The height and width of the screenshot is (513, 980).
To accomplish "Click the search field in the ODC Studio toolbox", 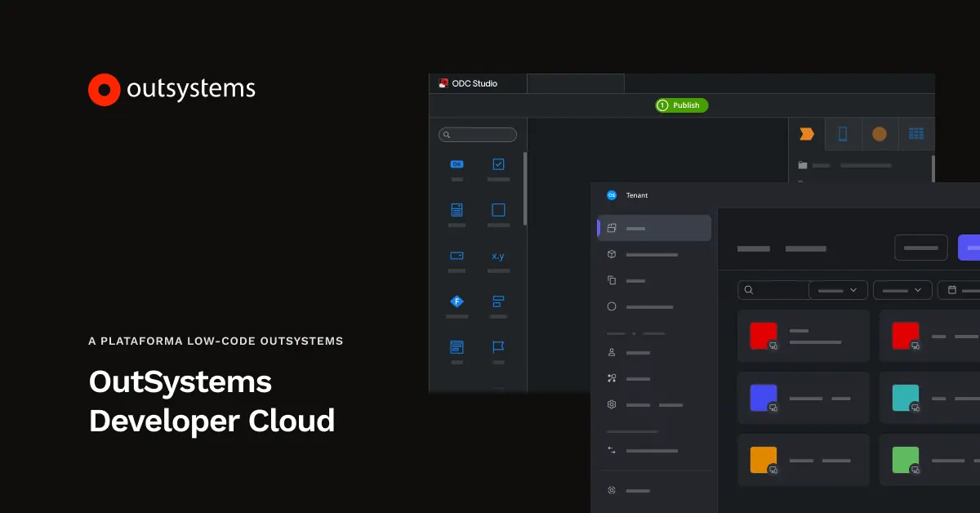I will click(x=478, y=134).
